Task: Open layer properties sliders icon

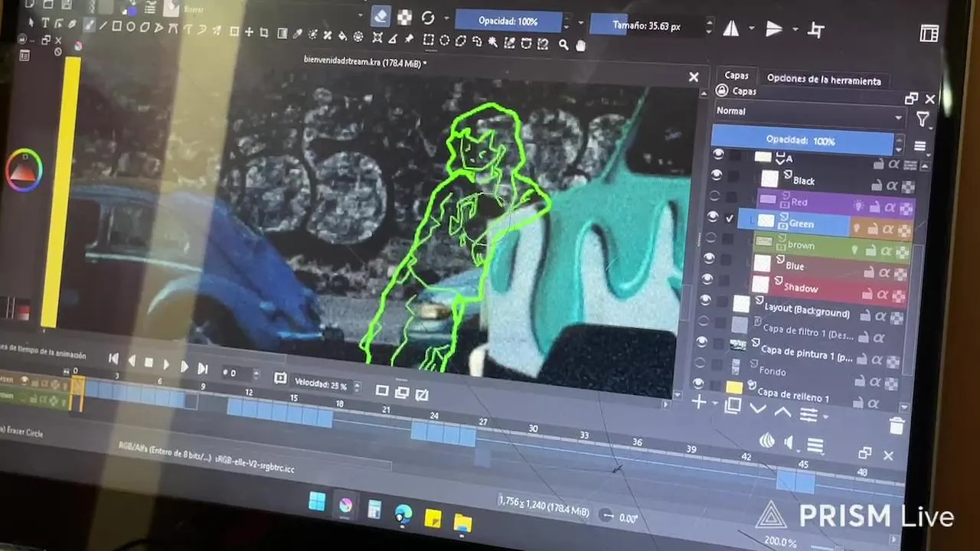Action: [808, 415]
